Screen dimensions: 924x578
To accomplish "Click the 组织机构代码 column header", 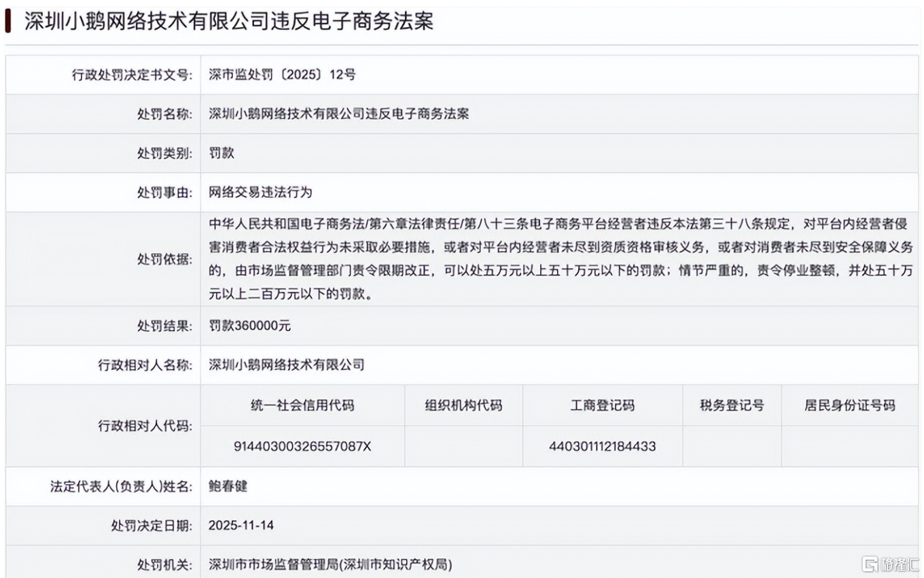I will tap(463, 405).
